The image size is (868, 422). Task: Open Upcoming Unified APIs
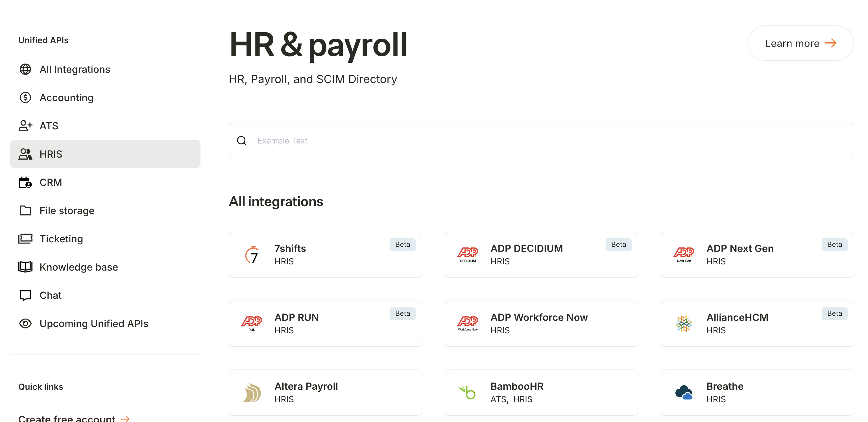pos(105,324)
